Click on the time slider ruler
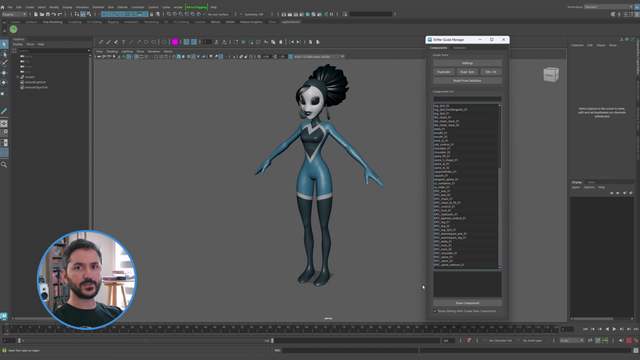The height and width of the screenshot is (360, 640). (x=282, y=329)
